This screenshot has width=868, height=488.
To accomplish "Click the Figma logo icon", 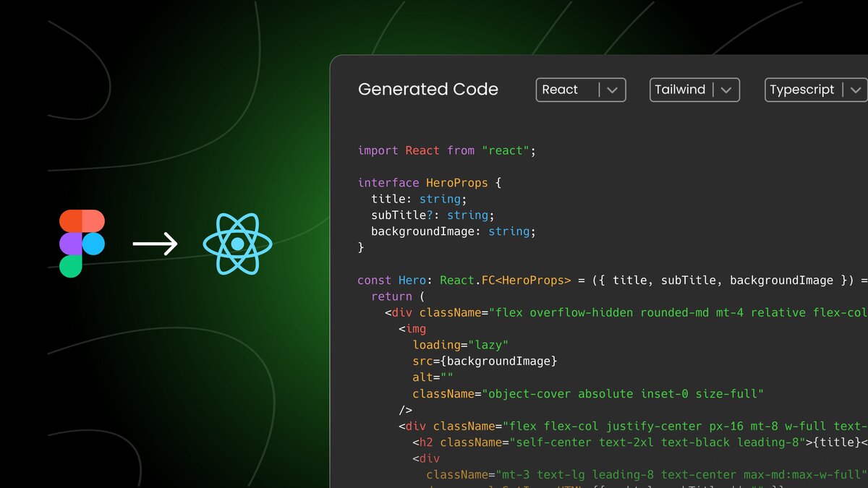I will point(81,242).
